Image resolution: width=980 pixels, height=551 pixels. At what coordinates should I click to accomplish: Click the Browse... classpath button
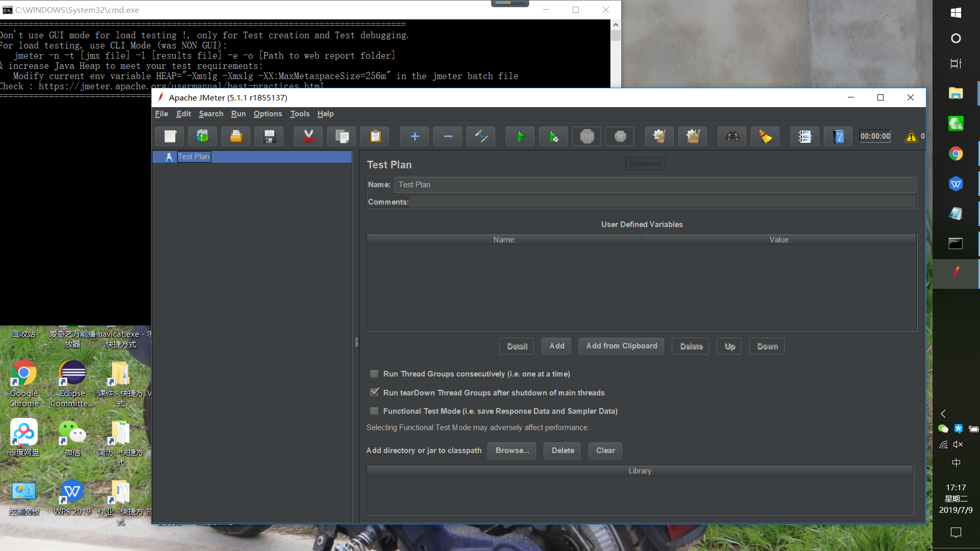(x=511, y=450)
